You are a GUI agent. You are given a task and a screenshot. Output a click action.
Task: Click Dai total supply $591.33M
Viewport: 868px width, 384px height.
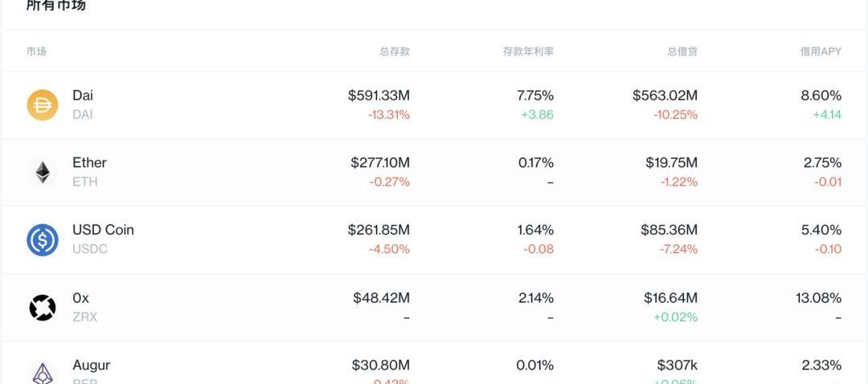point(379,95)
